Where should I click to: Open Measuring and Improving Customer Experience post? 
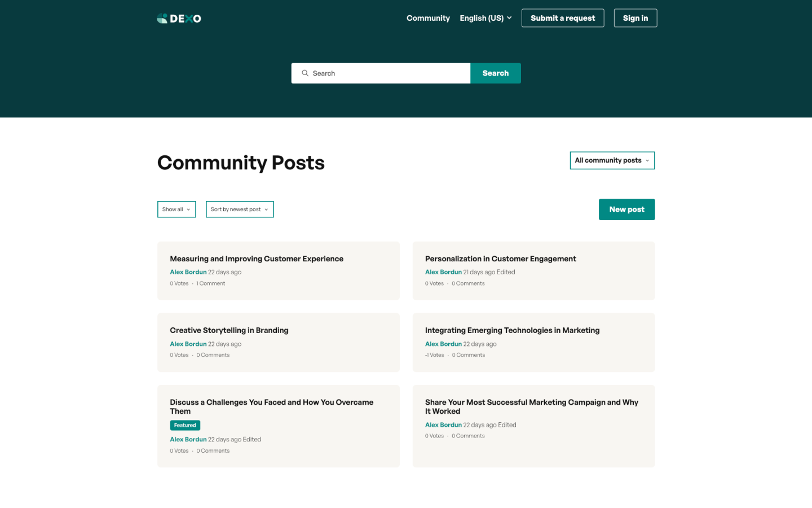point(257,259)
